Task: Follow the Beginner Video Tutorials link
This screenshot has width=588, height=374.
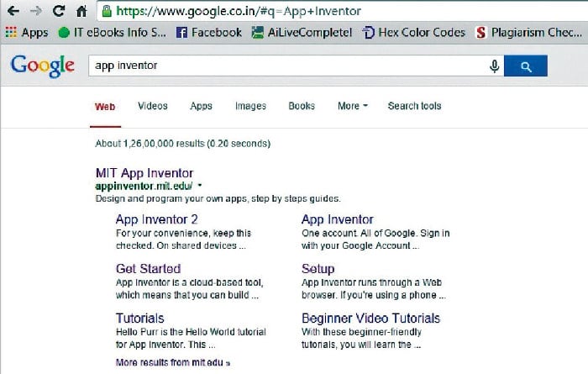Action: 370,319
